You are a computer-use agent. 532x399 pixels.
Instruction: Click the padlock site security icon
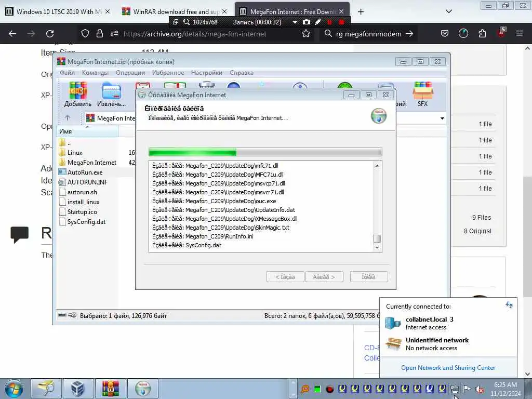tap(99, 34)
